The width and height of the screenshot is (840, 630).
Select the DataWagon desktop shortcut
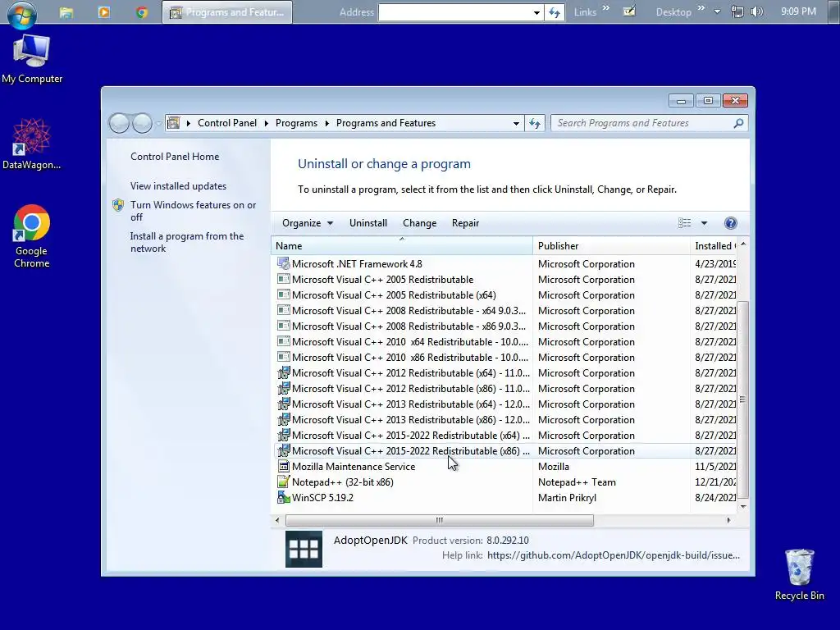click(x=32, y=144)
